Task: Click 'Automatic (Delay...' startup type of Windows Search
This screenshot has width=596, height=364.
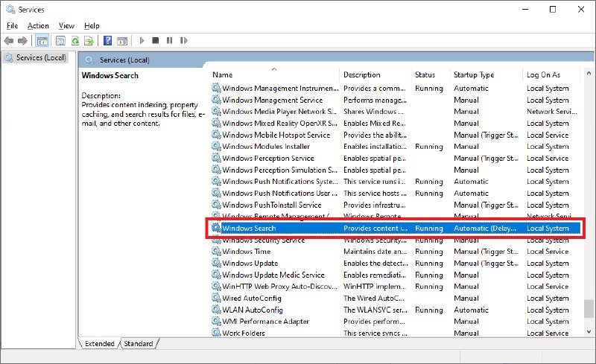Action: [x=485, y=228]
